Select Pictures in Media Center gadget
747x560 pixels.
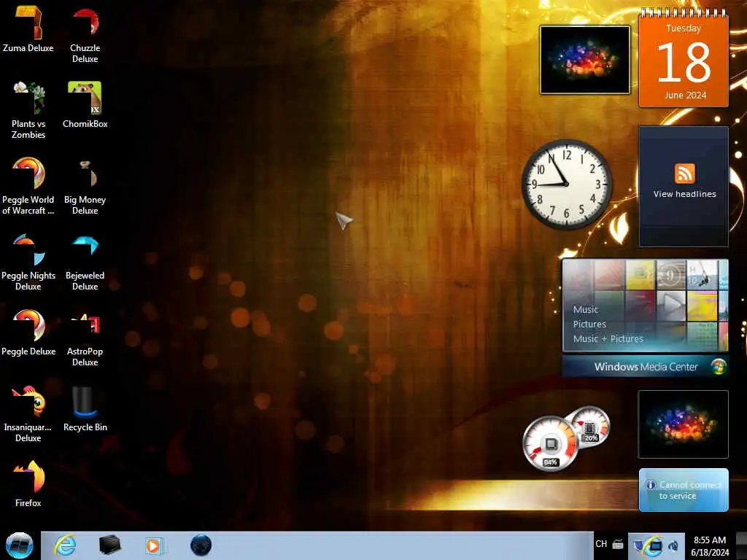[x=589, y=324]
